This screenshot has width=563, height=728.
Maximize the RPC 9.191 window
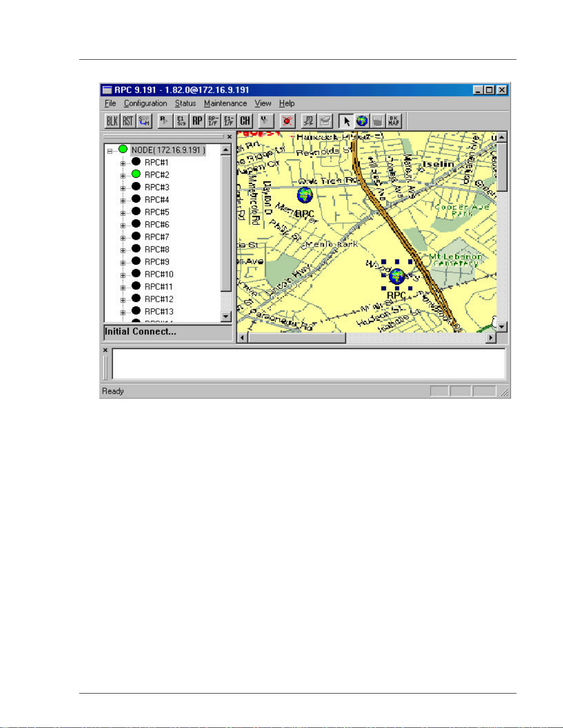489,90
